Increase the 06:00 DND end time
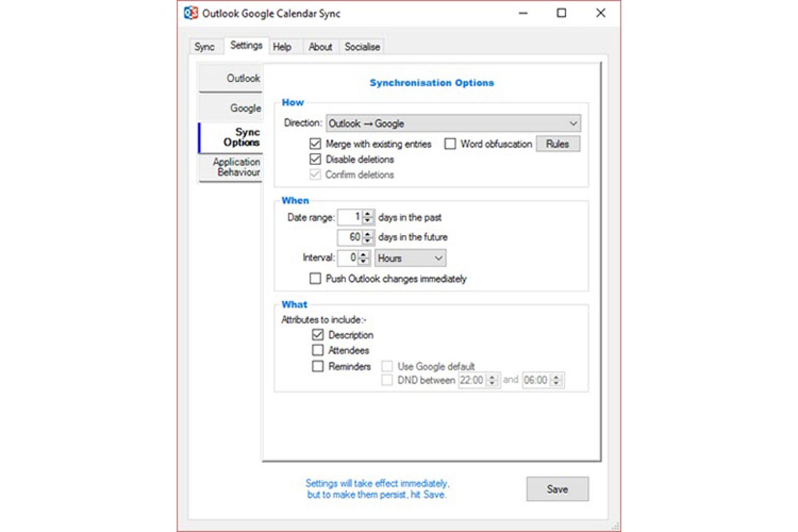The width and height of the screenshot is (798, 532). [556, 377]
